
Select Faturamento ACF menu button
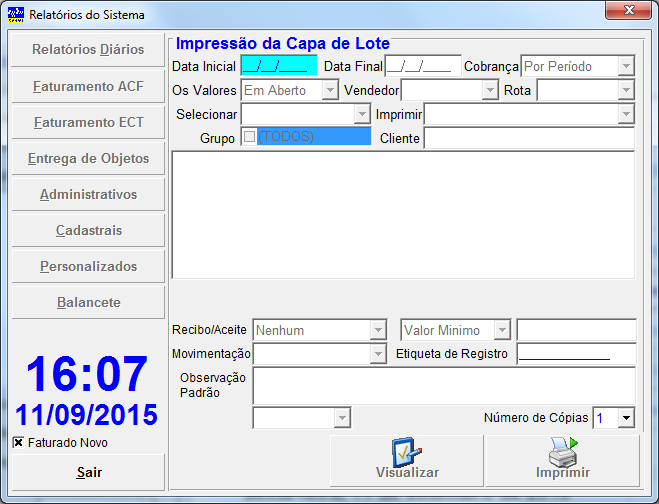tap(88, 86)
